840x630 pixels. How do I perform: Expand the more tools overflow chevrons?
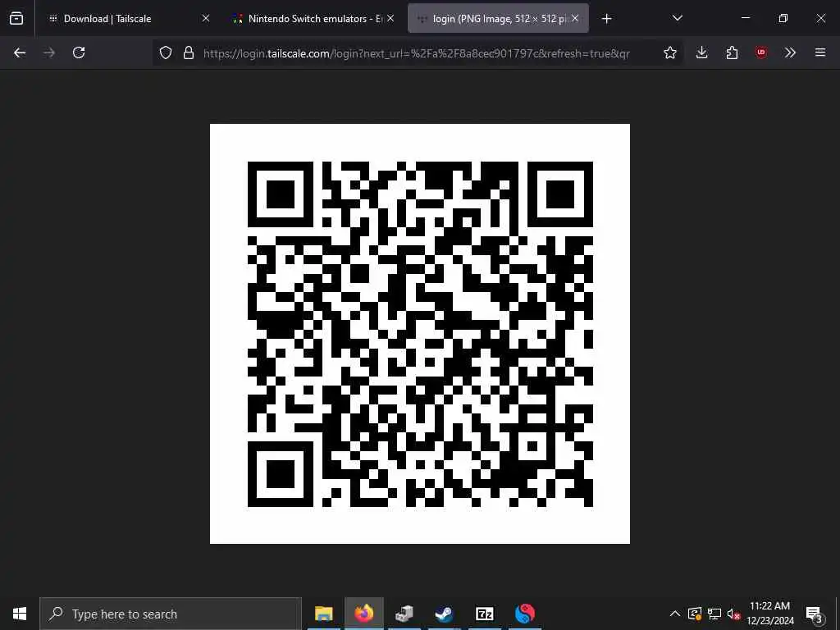click(790, 52)
